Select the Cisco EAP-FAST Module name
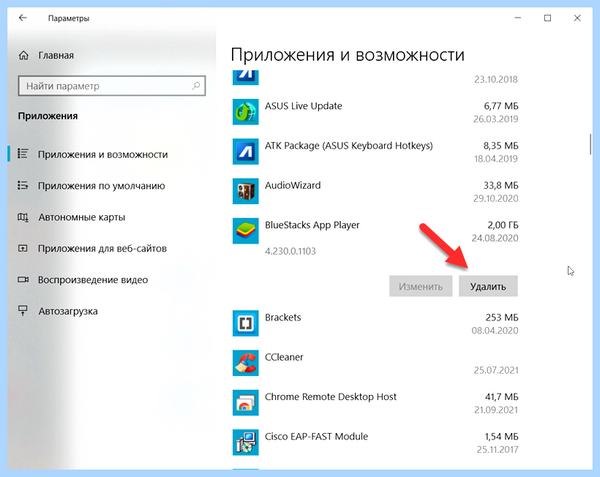600x477 pixels. coord(316,436)
